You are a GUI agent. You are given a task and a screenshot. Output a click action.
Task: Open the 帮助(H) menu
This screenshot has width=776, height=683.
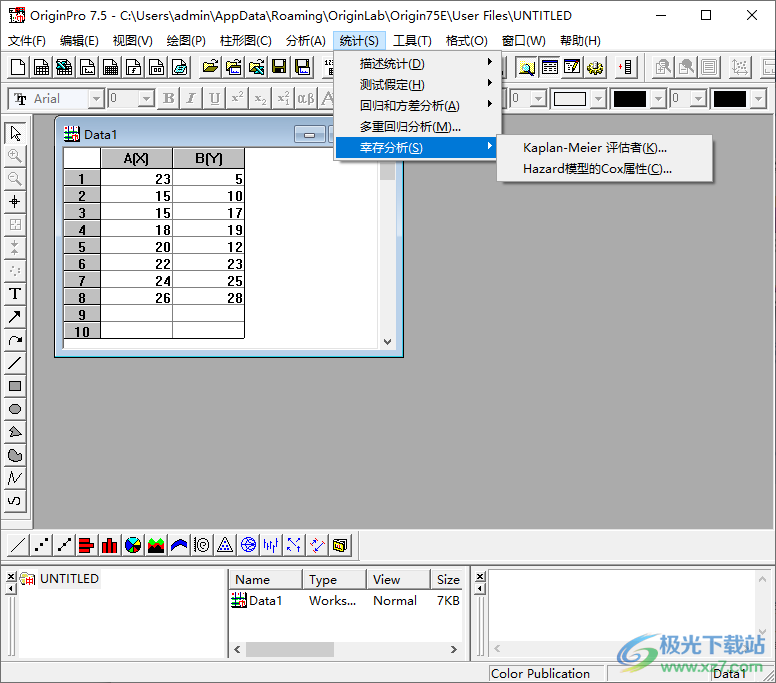[x=580, y=41]
